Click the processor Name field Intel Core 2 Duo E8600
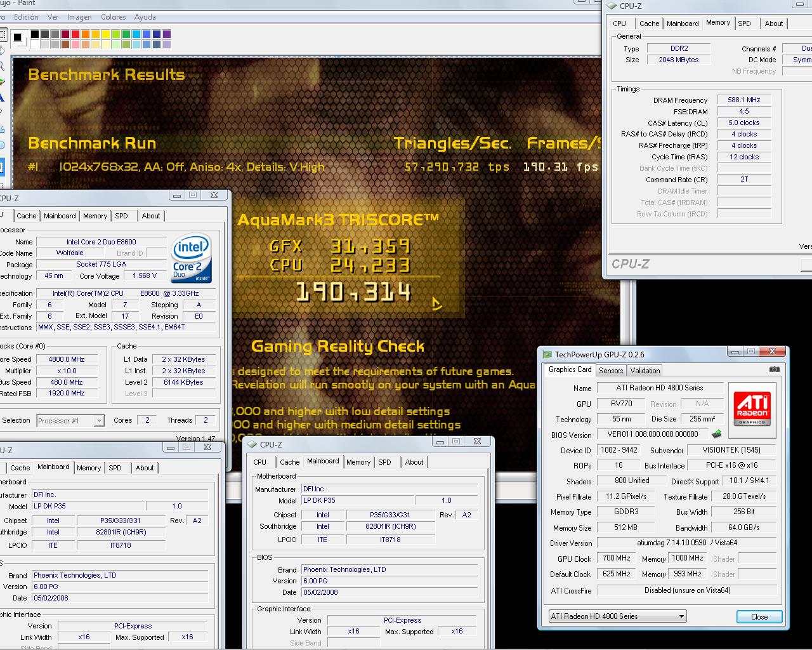 (x=101, y=242)
